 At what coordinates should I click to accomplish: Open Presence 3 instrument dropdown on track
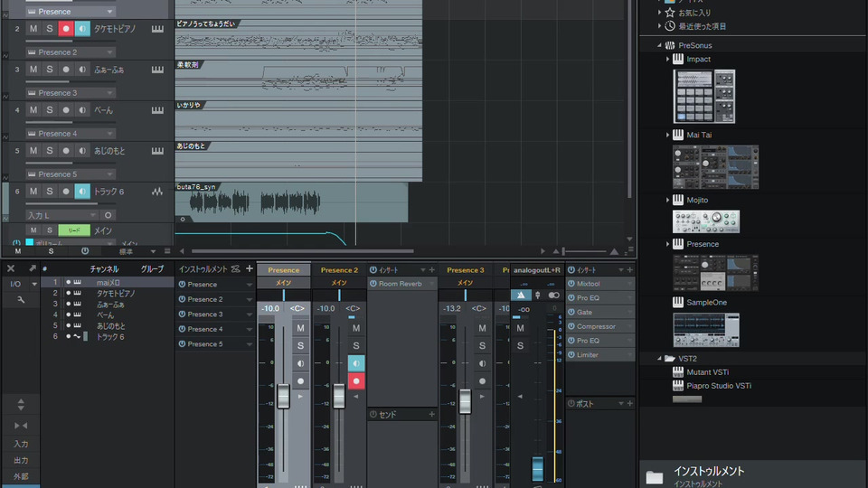(71, 93)
